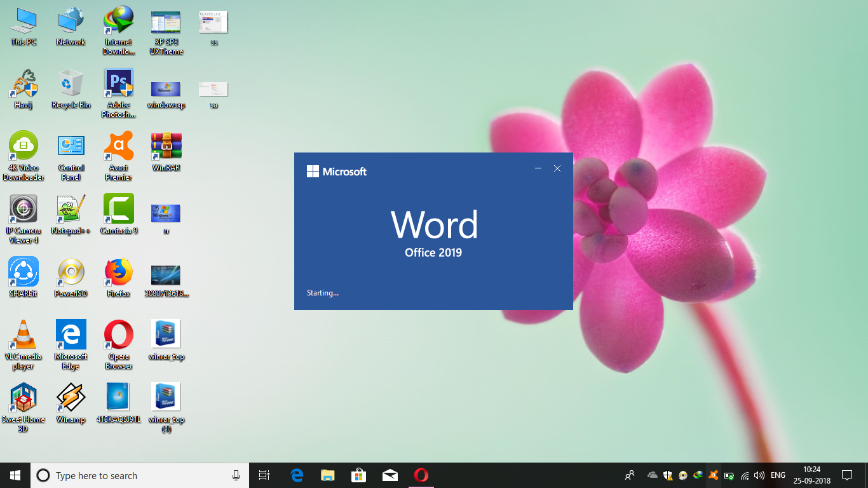The width and height of the screenshot is (868, 488).
Task: Open the Internet Download Manager tray icon
Action: click(698, 475)
